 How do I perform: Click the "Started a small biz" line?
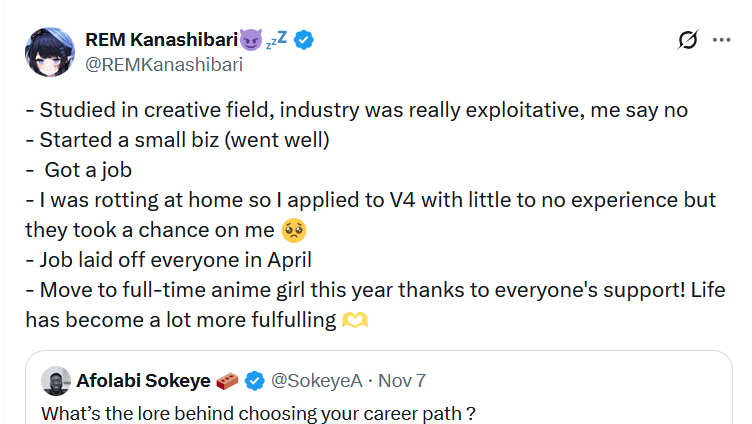155,140
